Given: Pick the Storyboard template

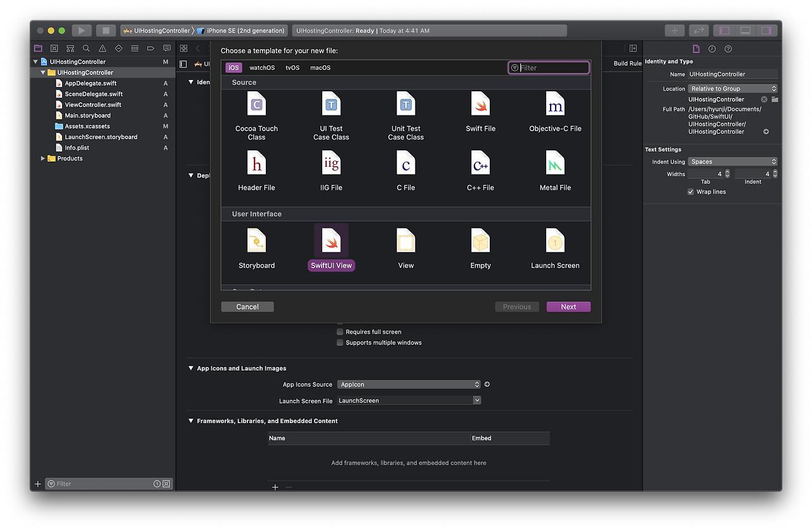Looking at the screenshot, I should point(256,249).
